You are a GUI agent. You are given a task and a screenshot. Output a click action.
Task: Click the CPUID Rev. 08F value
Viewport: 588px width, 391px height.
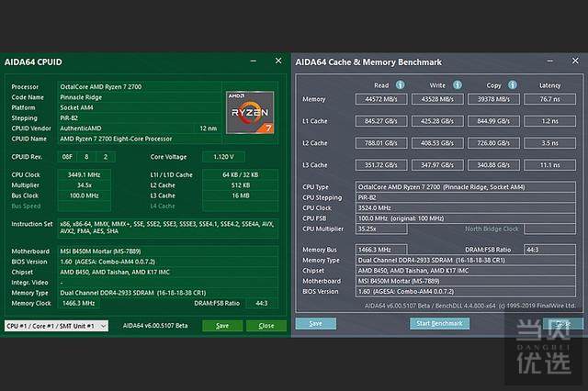pos(67,157)
